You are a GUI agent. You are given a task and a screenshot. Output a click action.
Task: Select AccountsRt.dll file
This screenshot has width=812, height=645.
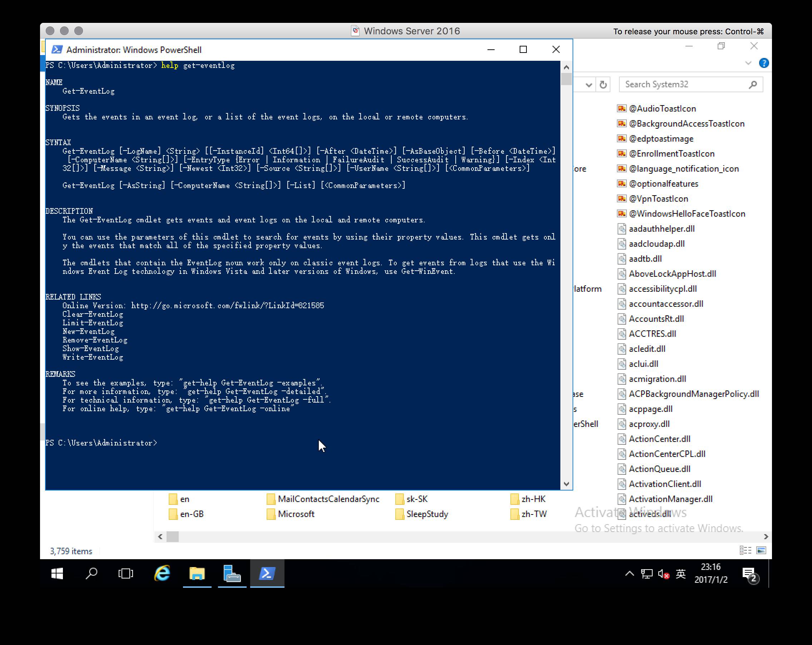click(650, 319)
